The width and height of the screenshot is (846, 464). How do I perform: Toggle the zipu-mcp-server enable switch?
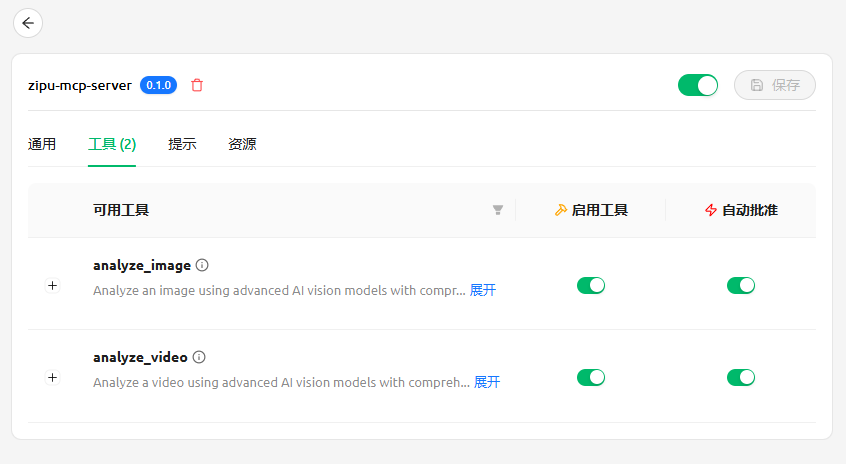[x=698, y=85]
